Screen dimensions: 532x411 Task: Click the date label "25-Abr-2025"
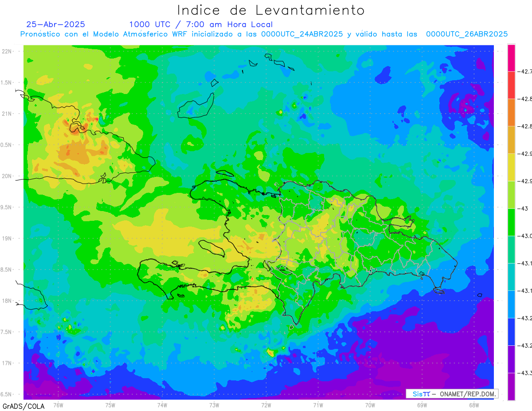(56, 24)
